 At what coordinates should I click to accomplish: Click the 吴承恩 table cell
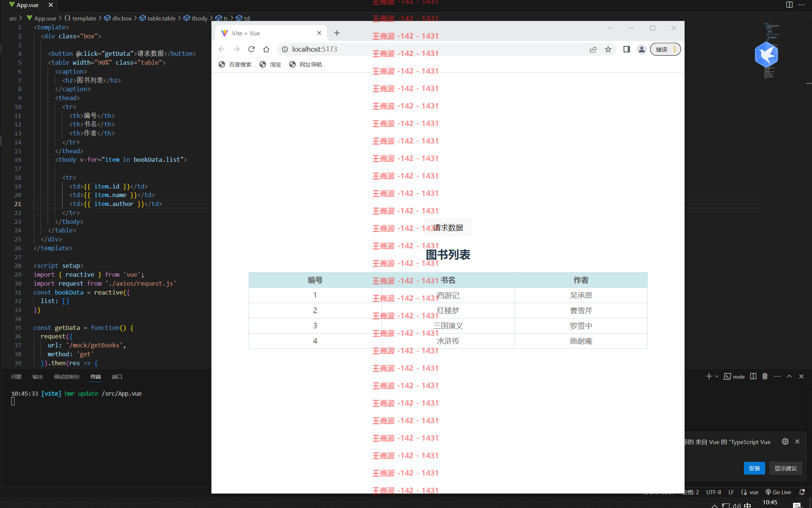tap(581, 295)
